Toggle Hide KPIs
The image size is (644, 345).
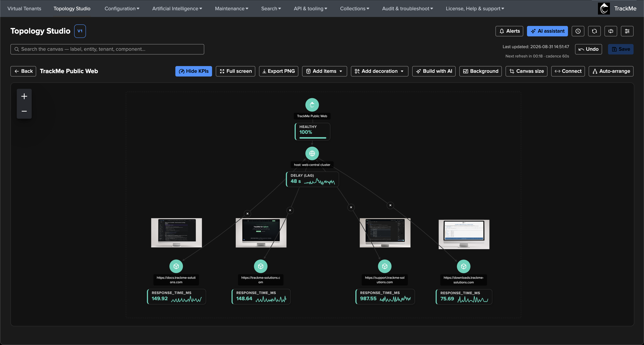(x=193, y=71)
